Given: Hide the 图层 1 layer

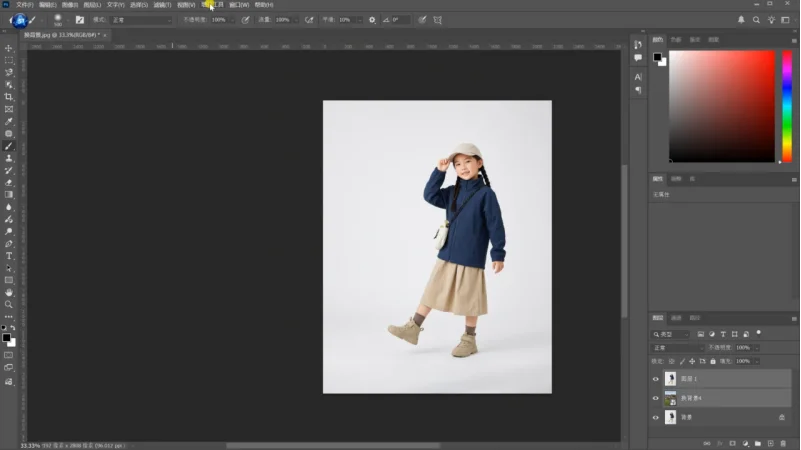Looking at the screenshot, I should (655, 379).
